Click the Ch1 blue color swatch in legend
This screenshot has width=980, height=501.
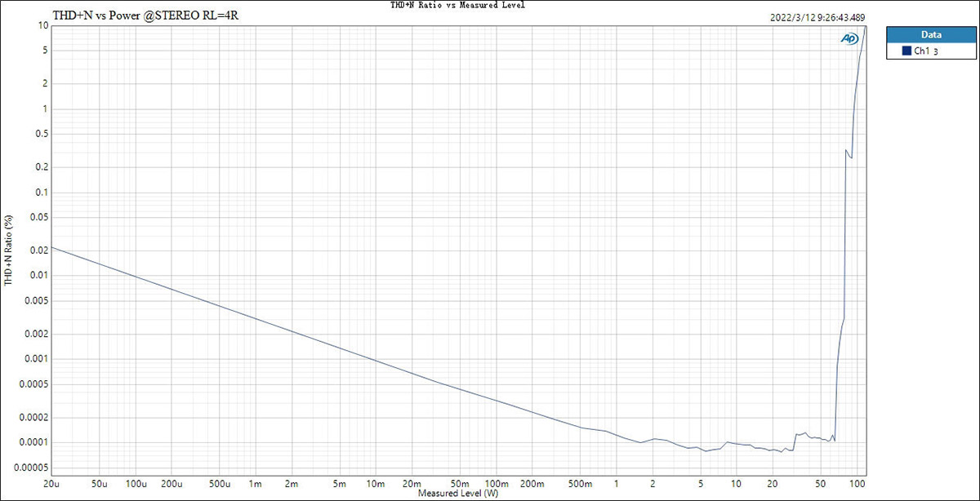tap(906, 51)
